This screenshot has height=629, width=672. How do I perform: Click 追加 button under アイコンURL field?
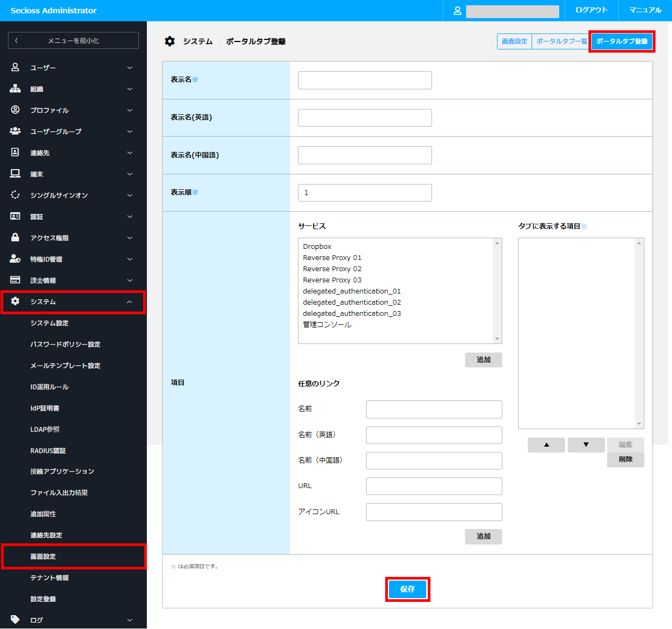(x=484, y=536)
